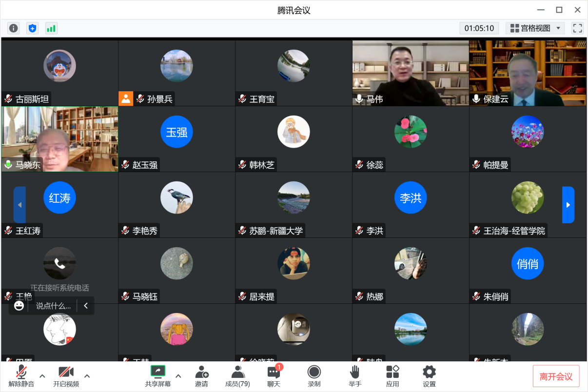Open 设置 settings gear
This screenshot has height=392, width=588.
click(x=429, y=376)
